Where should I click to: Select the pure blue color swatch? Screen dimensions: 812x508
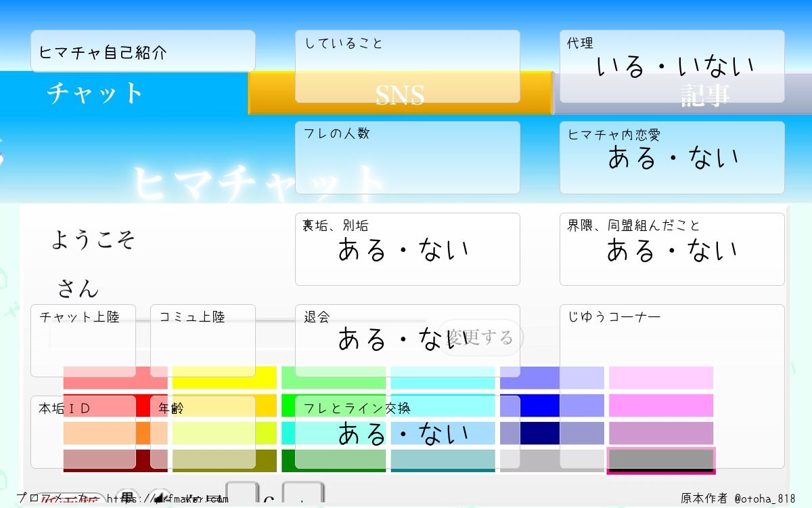(x=552, y=406)
